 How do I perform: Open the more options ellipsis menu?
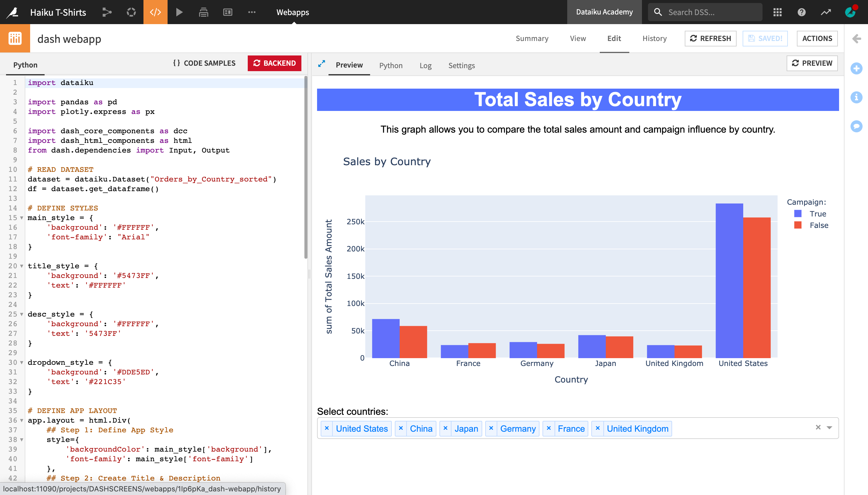click(251, 12)
